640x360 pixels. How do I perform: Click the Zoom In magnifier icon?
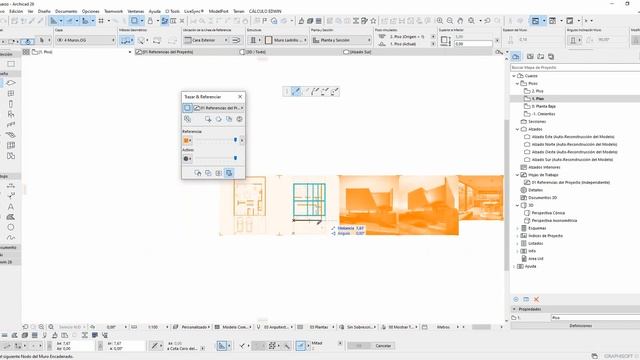coord(440,20)
